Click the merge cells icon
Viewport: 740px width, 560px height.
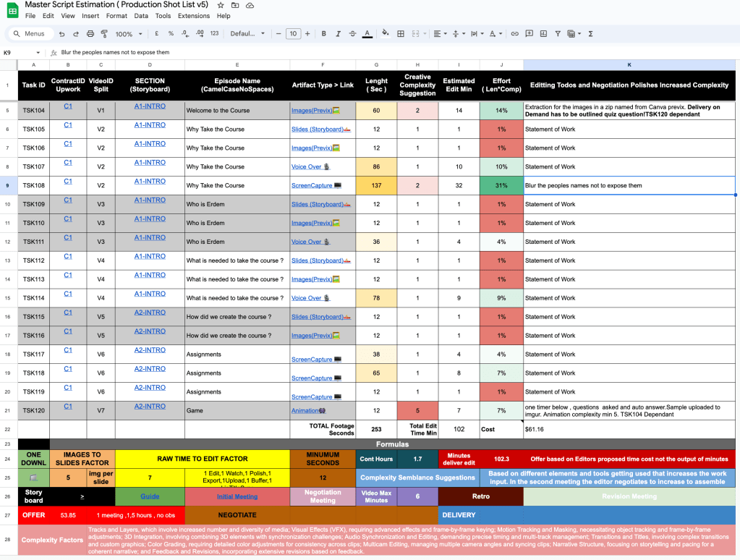[416, 33]
